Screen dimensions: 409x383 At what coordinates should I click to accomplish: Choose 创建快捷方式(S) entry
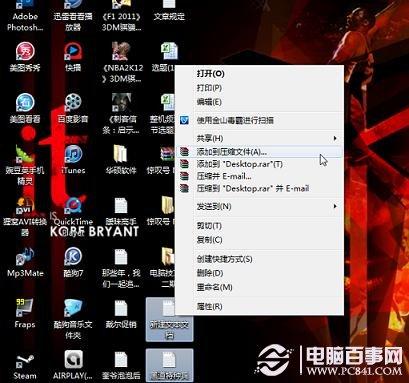pyautogui.click(x=259, y=259)
